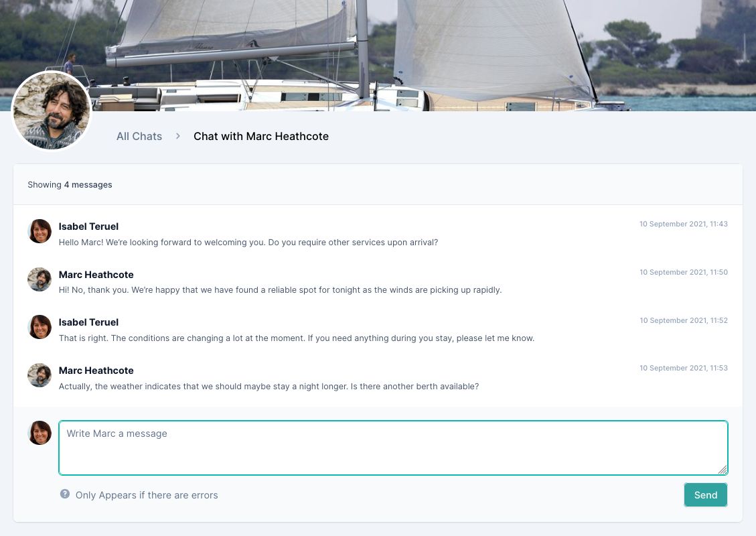Send the message with the Send button
This screenshot has height=536, width=756.
pos(705,495)
